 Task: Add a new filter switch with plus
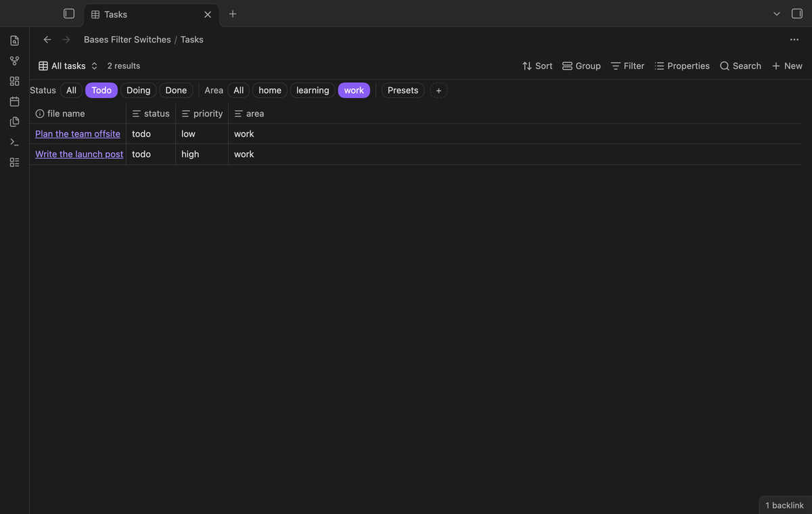click(438, 90)
